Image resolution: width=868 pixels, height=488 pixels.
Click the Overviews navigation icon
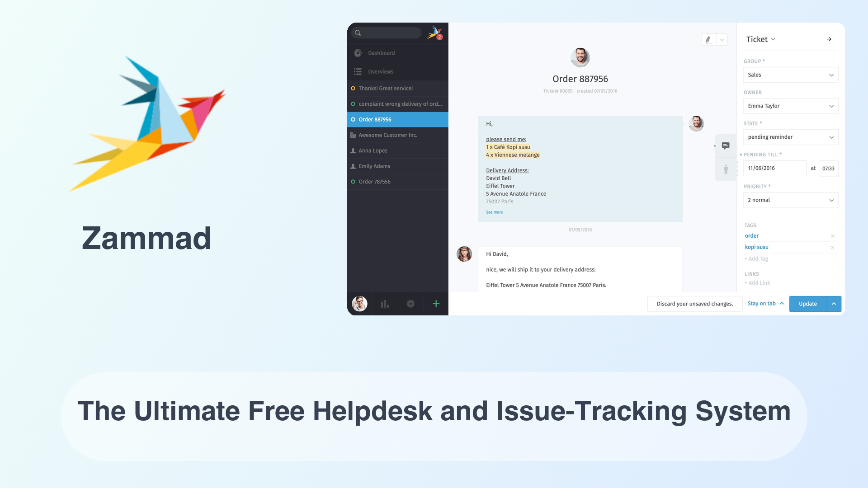pyautogui.click(x=359, y=71)
